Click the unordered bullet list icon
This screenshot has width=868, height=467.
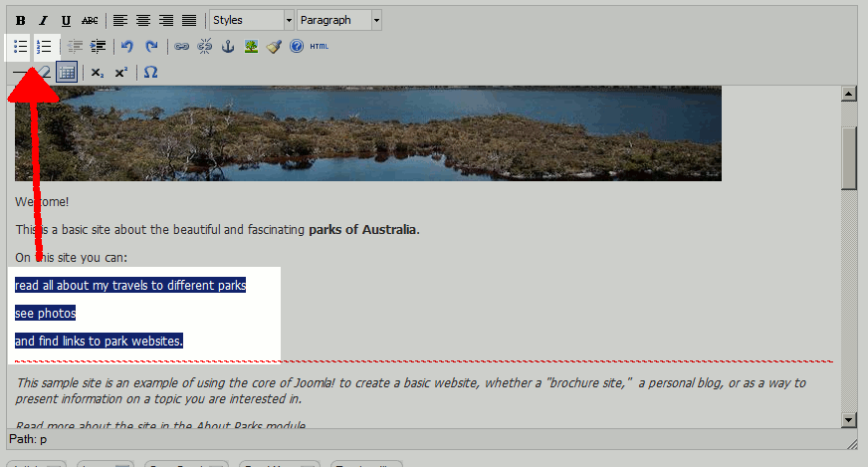tap(21, 46)
